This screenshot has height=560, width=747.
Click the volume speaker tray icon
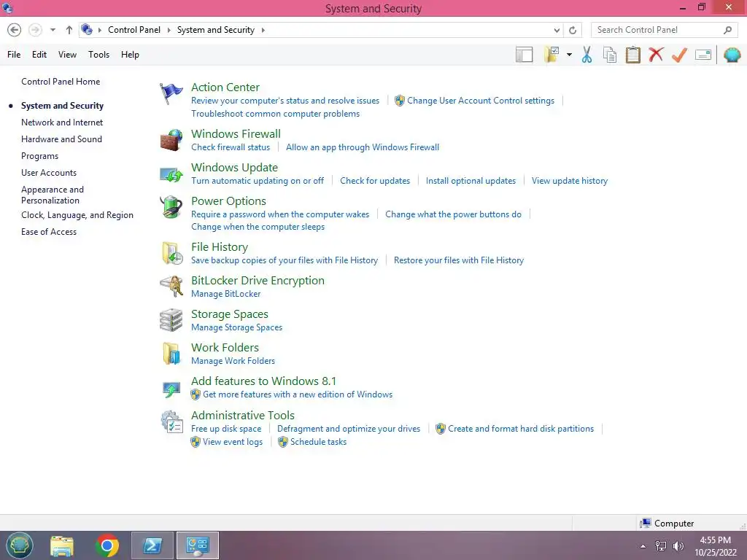click(x=678, y=546)
